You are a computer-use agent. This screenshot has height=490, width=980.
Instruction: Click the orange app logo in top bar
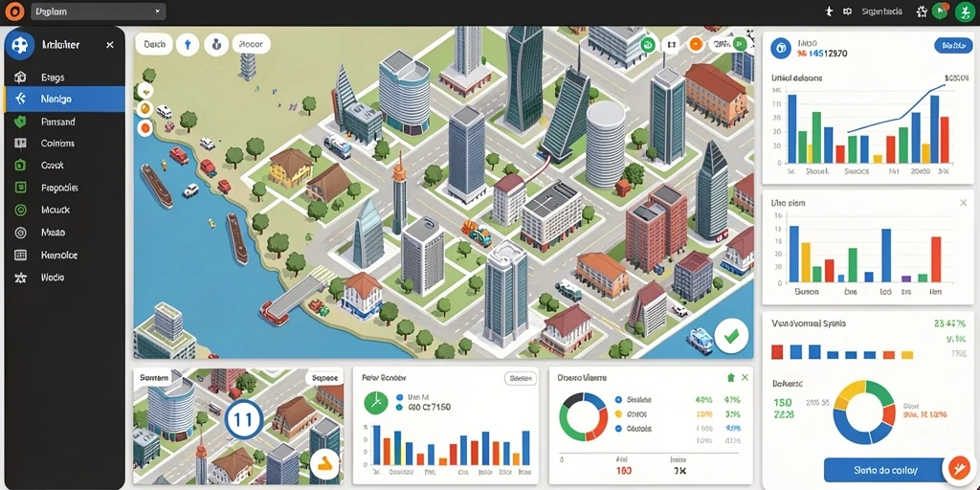[x=13, y=11]
